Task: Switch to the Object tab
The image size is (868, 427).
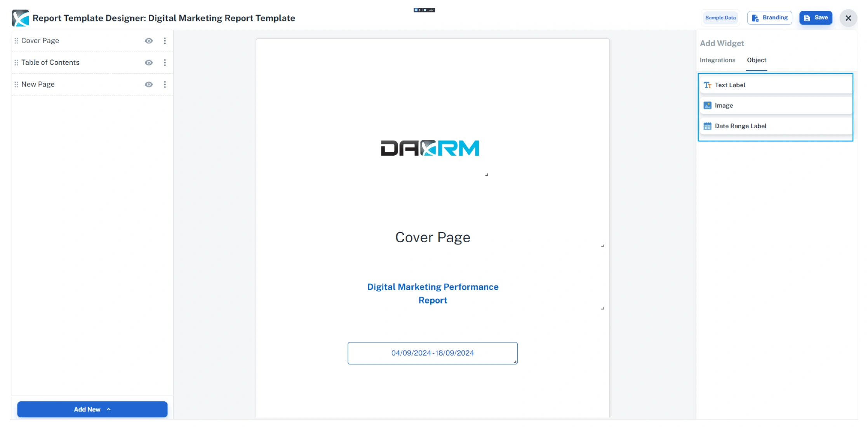Action: [757, 60]
